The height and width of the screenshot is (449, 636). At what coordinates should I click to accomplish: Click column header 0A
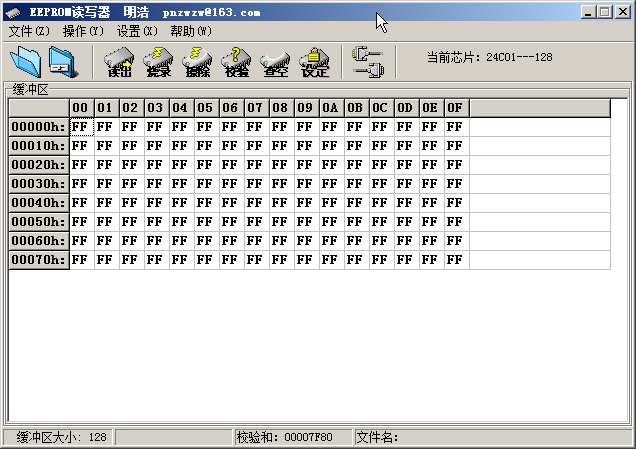332,108
